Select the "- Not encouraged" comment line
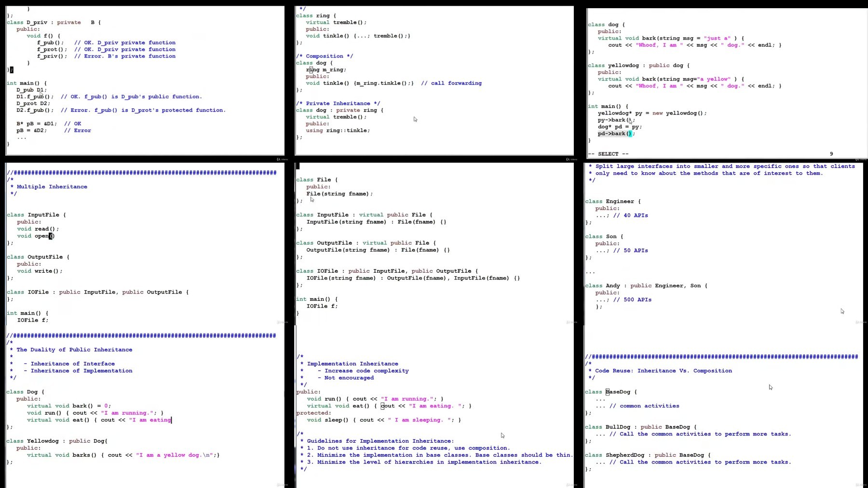The width and height of the screenshot is (868, 488). (346, 378)
